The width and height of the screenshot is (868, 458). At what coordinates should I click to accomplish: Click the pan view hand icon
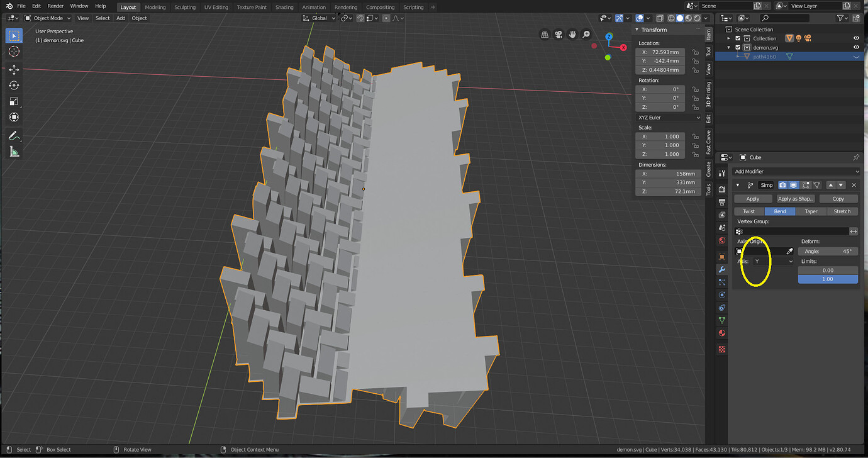[572, 35]
